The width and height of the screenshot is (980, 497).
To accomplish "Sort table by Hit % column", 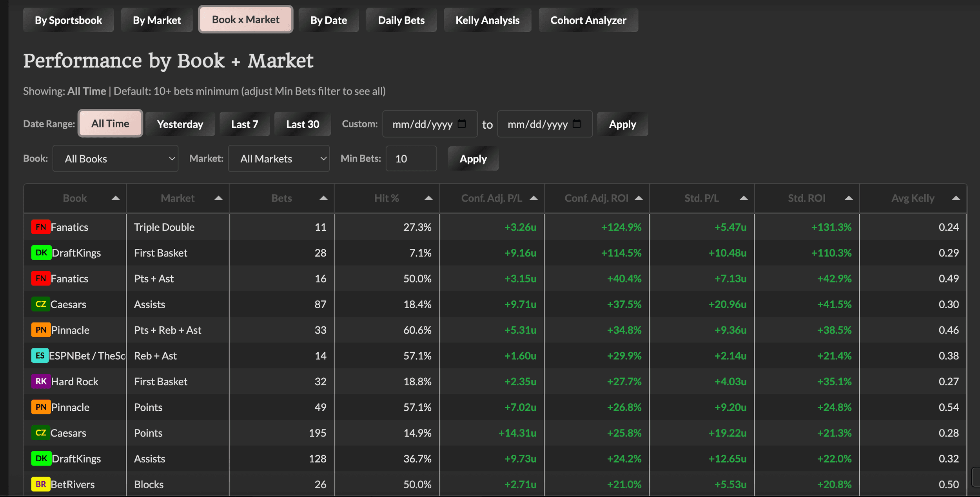I will click(387, 198).
